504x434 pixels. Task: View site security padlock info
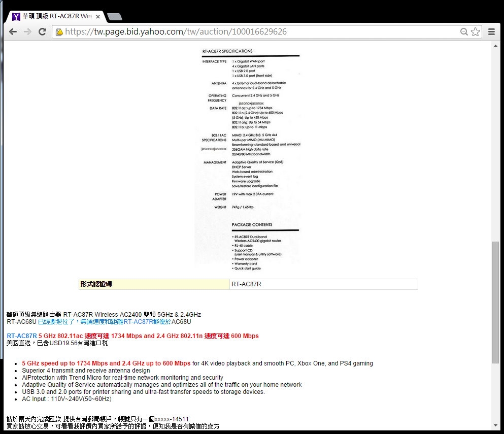pyautogui.click(x=59, y=31)
